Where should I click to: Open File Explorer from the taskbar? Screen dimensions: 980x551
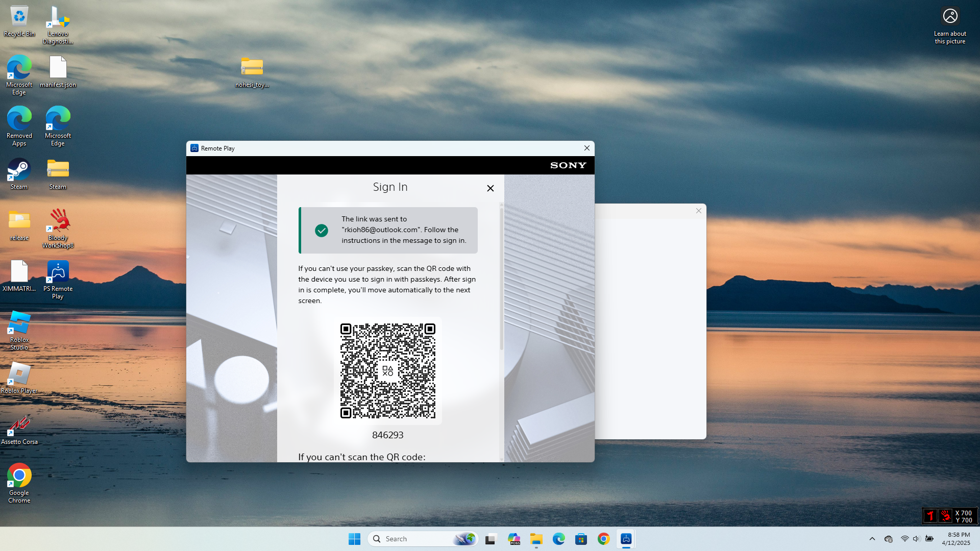pyautogui.click(x=536, y=539)
